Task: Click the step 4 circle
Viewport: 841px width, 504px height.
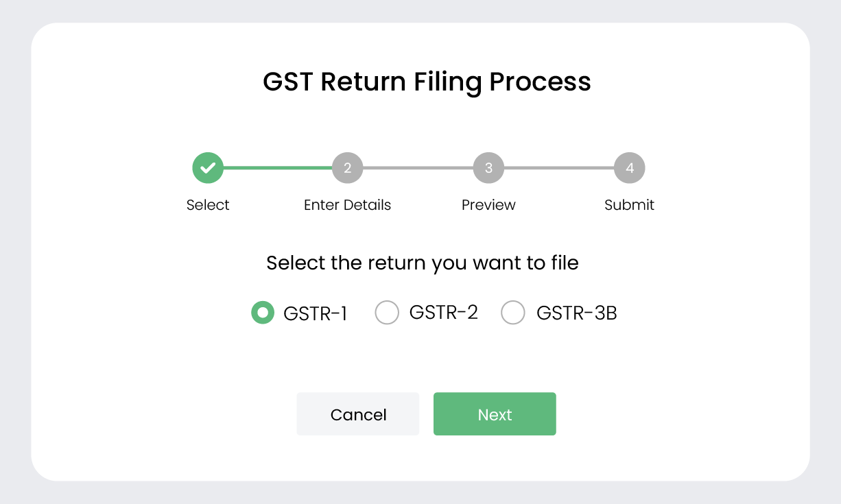Action: [x=630, y=168]
